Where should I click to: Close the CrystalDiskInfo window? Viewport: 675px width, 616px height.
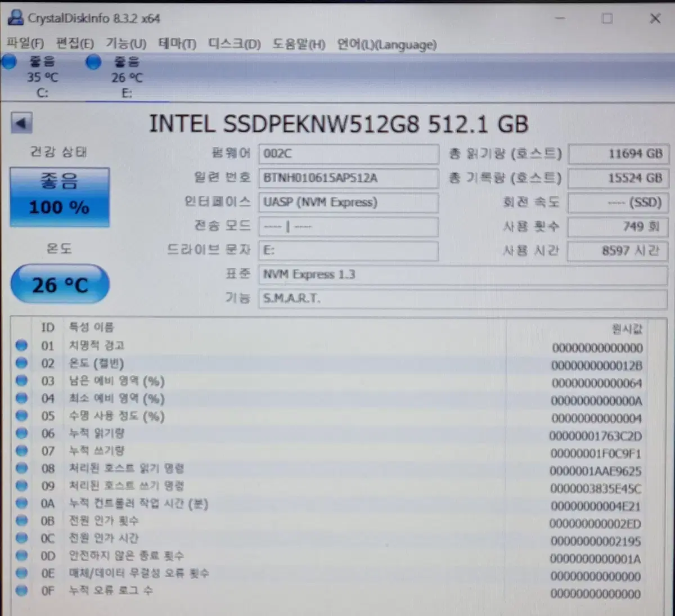tap(655, 19)
